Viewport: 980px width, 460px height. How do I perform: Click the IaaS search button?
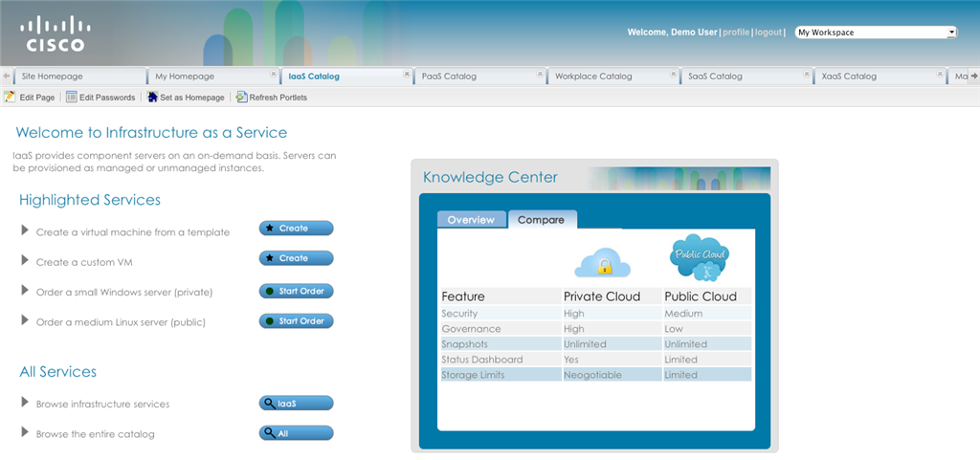[x=297, y=404]
